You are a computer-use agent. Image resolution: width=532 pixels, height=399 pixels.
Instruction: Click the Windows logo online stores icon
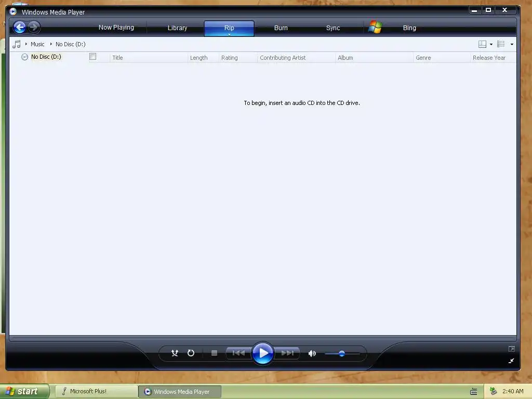(375, 27)
